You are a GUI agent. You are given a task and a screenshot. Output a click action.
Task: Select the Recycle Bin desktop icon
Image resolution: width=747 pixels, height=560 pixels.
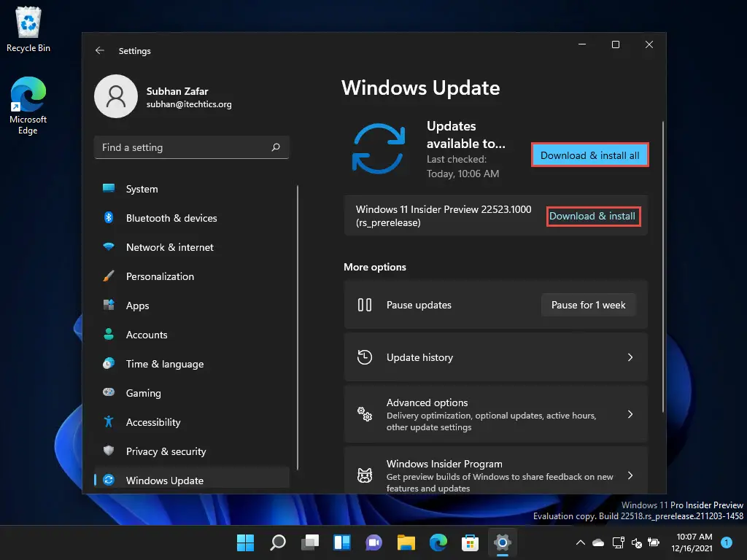[x=28, y=29]
